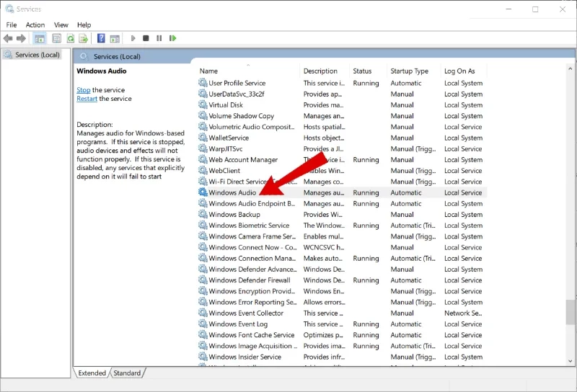Click the Refresh toolbar icon
Viewport: 577px width, 392px height.
pyautogui.click(x=70, y=38)
